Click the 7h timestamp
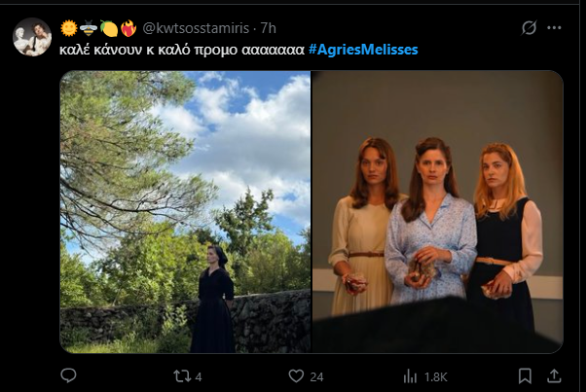586x392 pixels. 265,28
